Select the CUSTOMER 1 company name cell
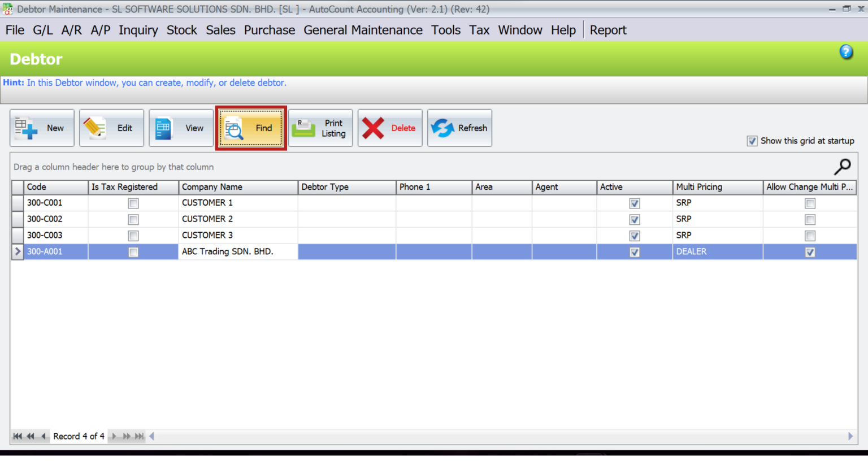The image size is (868, 461). (x=238, y=203)
